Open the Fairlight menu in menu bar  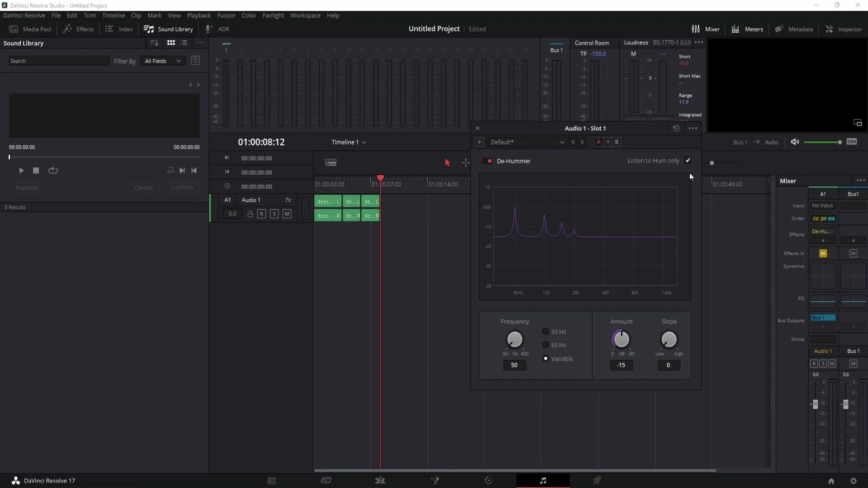pyautogui.click(x=273, y=15)
